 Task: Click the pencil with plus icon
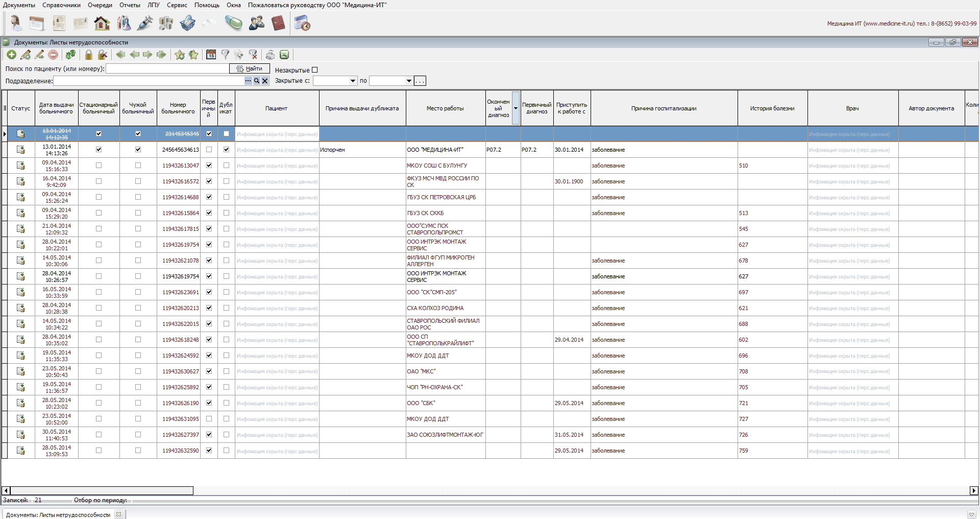(x=26, y=55)
